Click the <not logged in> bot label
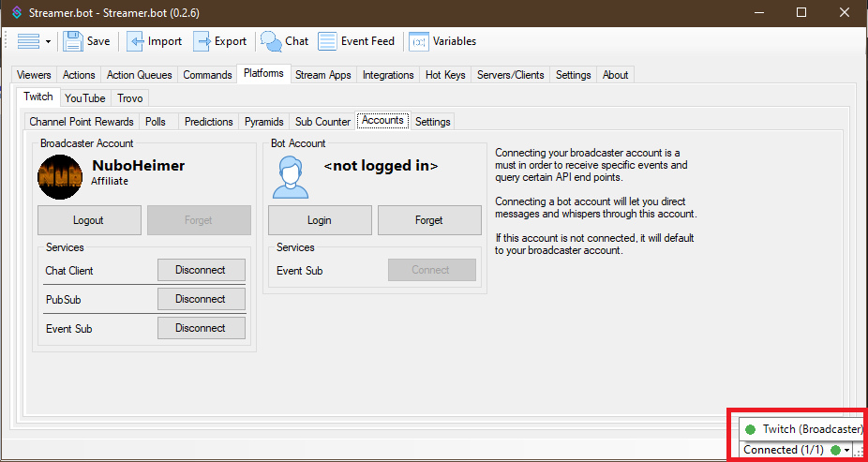868x462 pixels. click(381, 166)
